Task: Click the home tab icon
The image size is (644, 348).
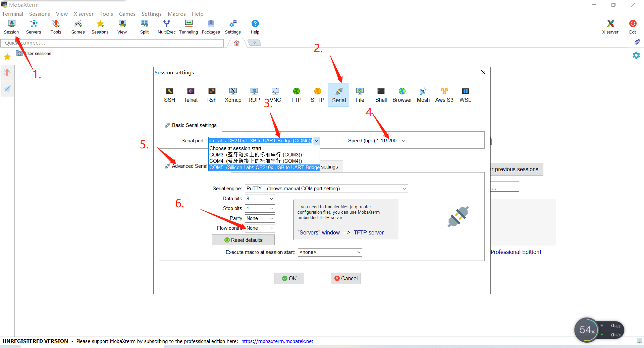Action: pos(237,43)
